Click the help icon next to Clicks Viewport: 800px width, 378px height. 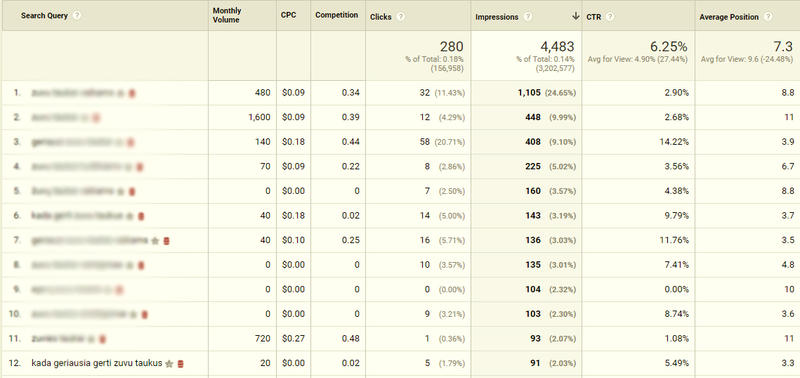click(401, 17)
